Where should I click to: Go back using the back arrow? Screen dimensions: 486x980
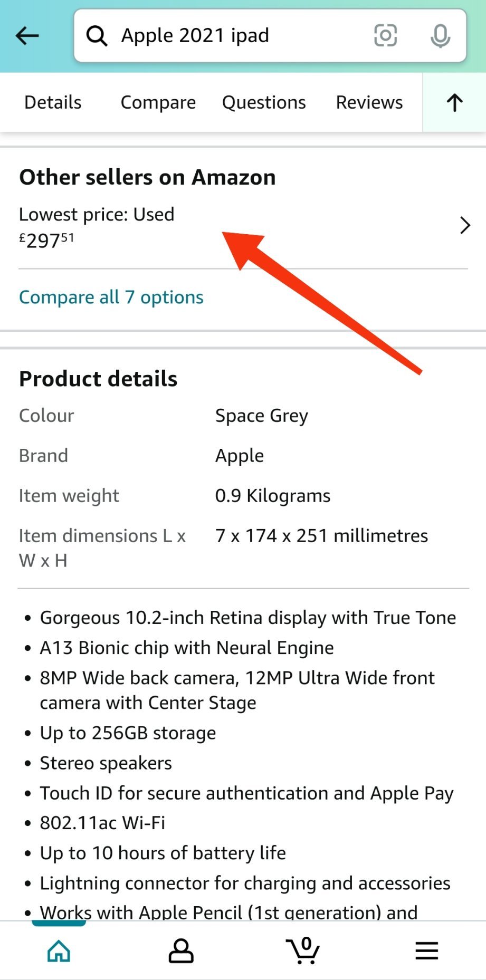(27, 36)
